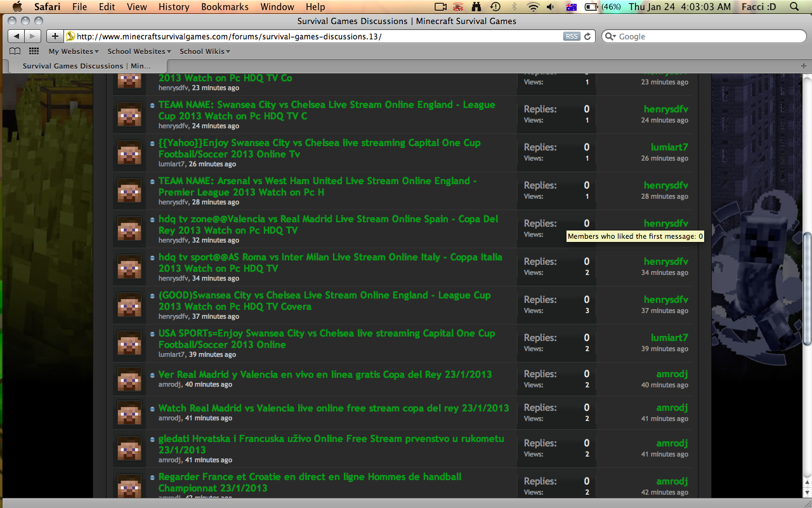Open the Regarder France et Croatie en direct thread
The height and width of the screenshot is (508, 812).
click(x=310, y=482)
